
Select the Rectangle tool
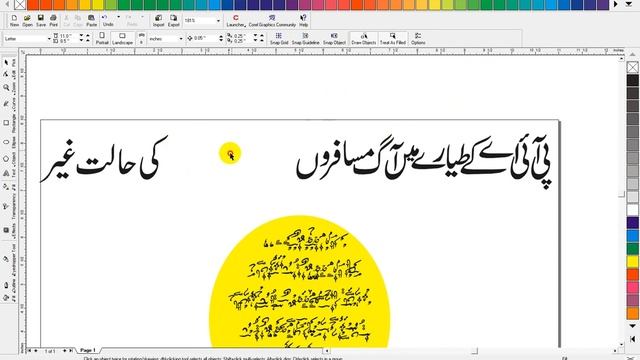pos(6,123)
